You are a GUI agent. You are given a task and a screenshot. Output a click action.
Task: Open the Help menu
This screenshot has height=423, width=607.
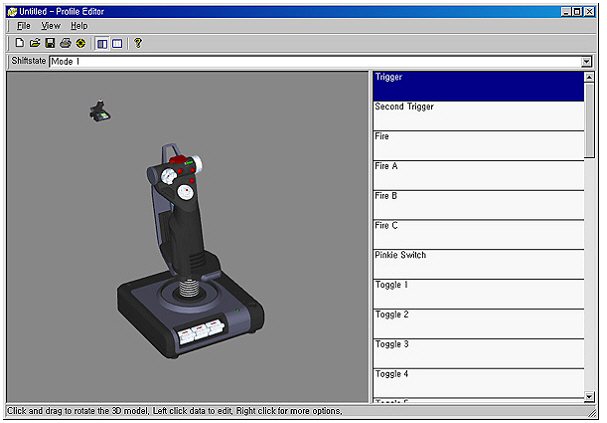79,26
